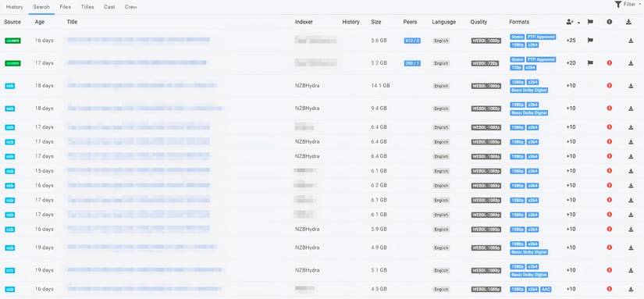
Task: Select the Search tab
Action: [41, 7]
